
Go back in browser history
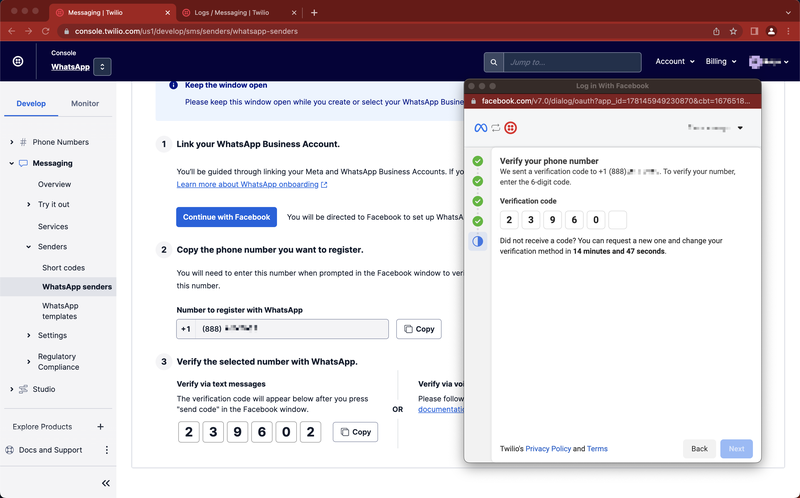[x=12, y=32]
